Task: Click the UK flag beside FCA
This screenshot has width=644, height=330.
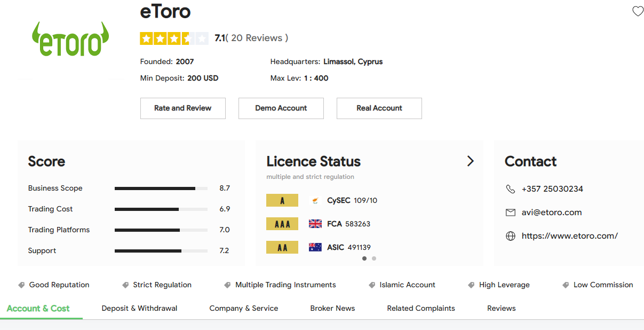Action: [315, 224]
